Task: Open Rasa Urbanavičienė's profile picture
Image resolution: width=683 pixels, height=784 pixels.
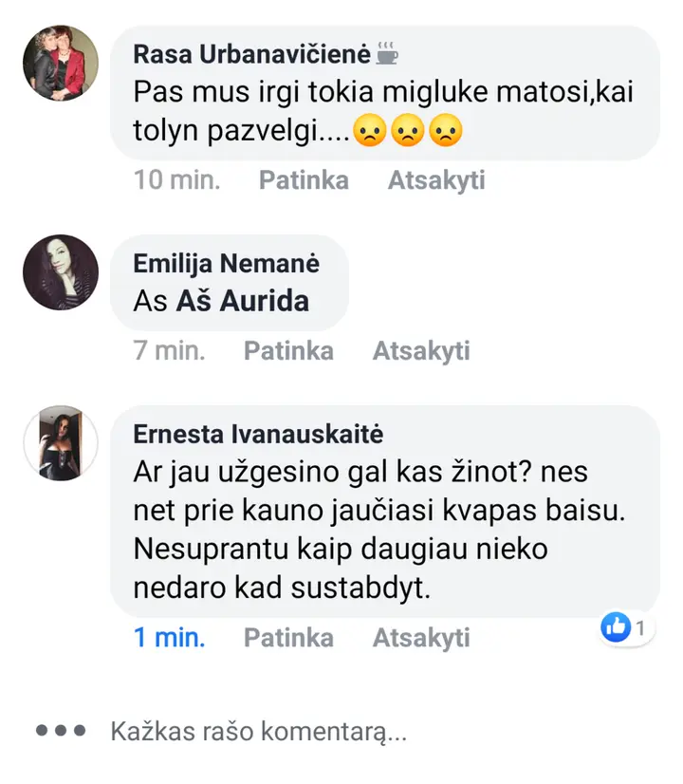Action: point(61,63)
